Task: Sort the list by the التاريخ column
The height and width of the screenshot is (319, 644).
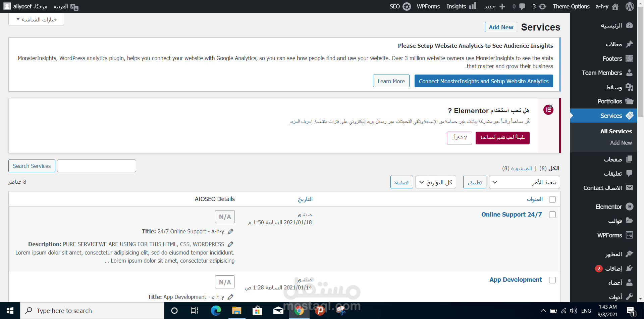Action: [x=305, y=199]
